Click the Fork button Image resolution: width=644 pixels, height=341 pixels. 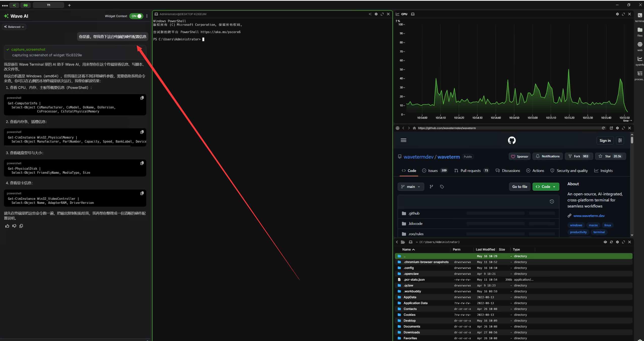click(x=579, y=156)
